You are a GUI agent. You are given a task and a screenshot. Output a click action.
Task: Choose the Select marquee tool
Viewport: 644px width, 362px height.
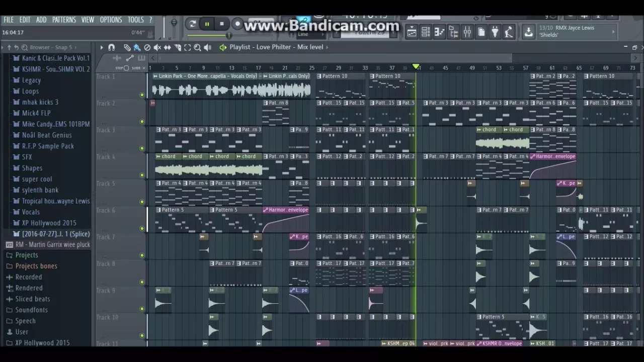(187, 47)
